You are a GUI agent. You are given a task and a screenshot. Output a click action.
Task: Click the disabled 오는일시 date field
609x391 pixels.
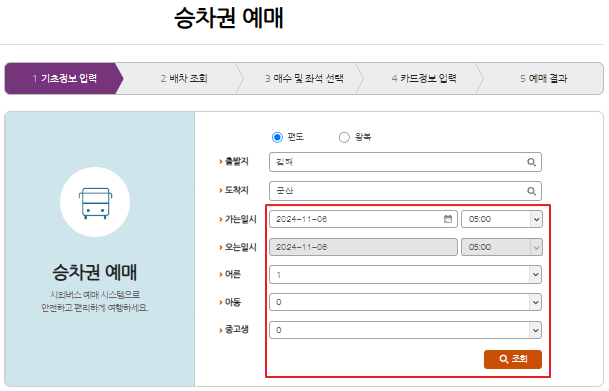pos(363,247)
